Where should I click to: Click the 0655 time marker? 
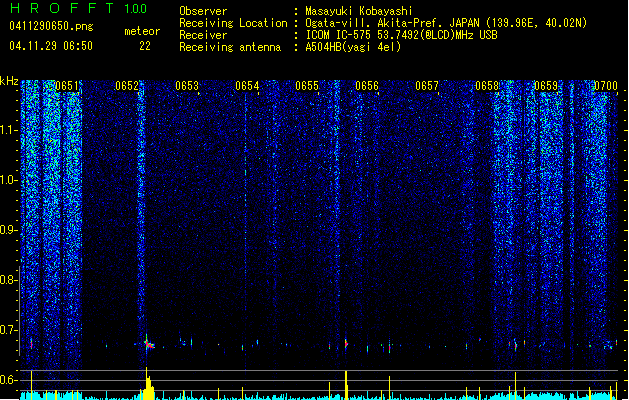(307, 86)
